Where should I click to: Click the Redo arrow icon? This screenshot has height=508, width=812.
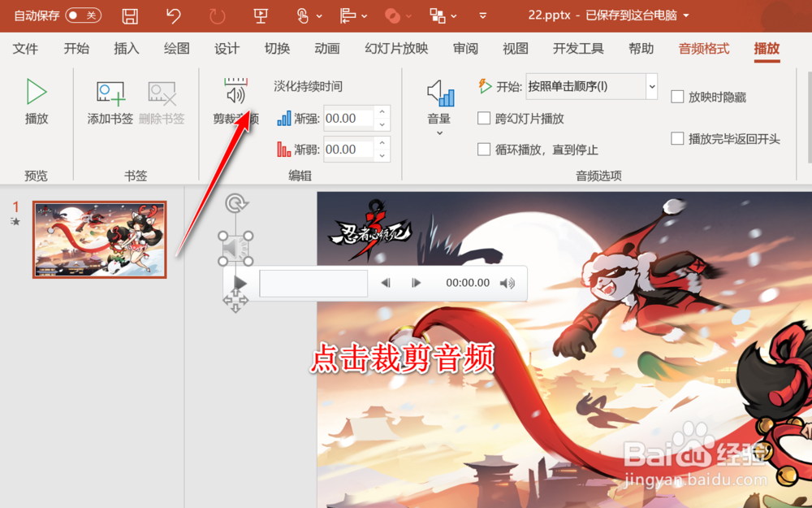217,16
